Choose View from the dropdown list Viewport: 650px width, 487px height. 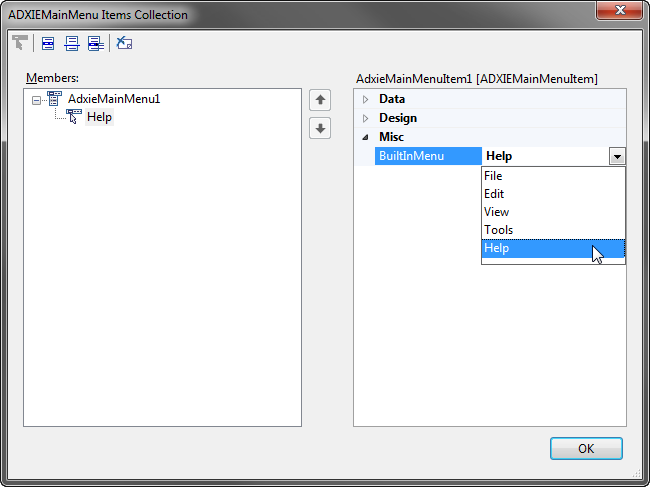[x=553, y=212]
